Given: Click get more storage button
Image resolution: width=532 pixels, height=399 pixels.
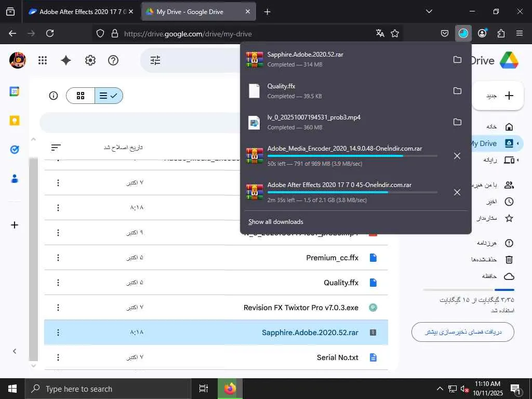Looking at the screenshot, I should coord(463,332).
